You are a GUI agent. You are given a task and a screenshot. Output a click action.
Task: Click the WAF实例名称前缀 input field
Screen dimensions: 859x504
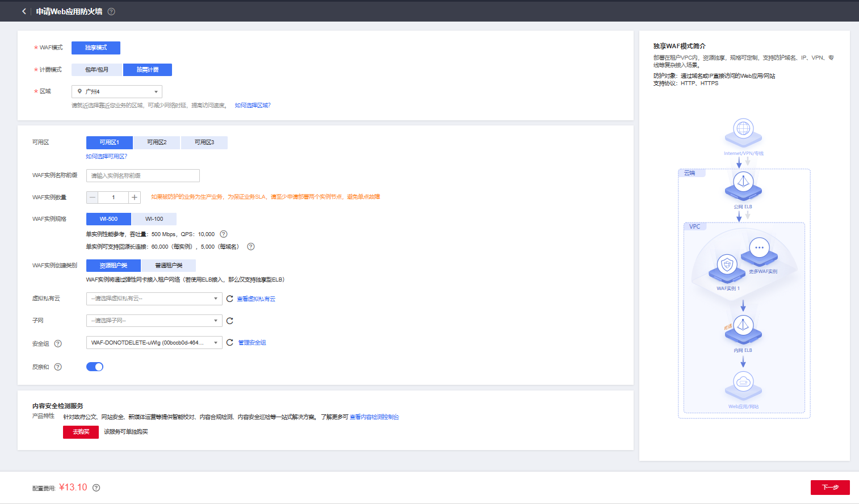point(143,176)
